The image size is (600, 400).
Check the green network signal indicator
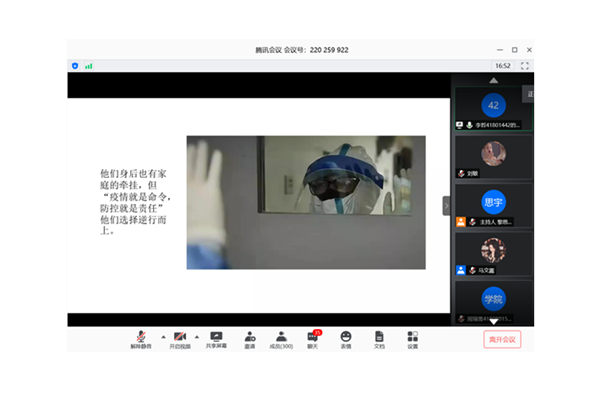[x=88, y=66]
